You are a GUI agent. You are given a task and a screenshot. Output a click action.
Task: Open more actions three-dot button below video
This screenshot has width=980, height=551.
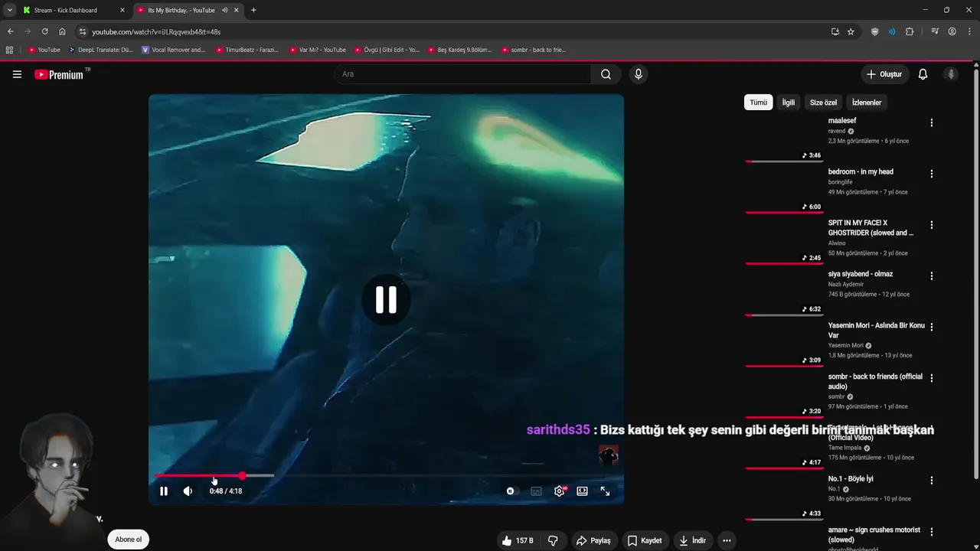[x=727, y=540]
